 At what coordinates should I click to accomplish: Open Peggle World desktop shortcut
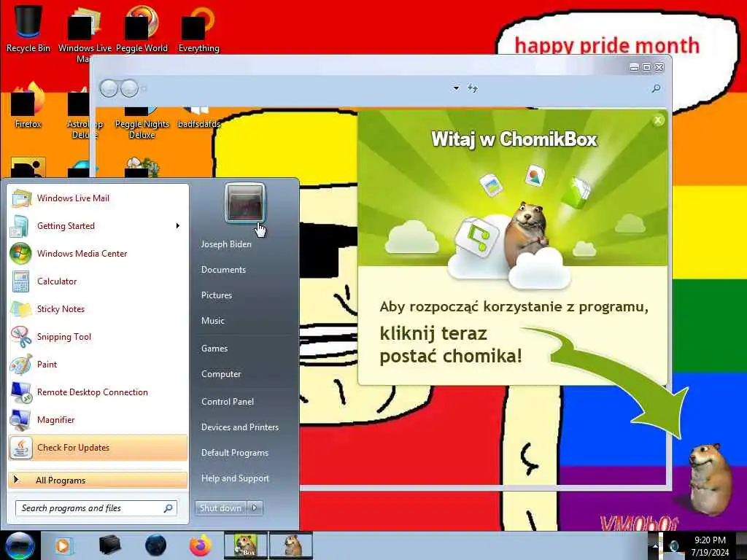pyautogui.click(x=142, y=28)
